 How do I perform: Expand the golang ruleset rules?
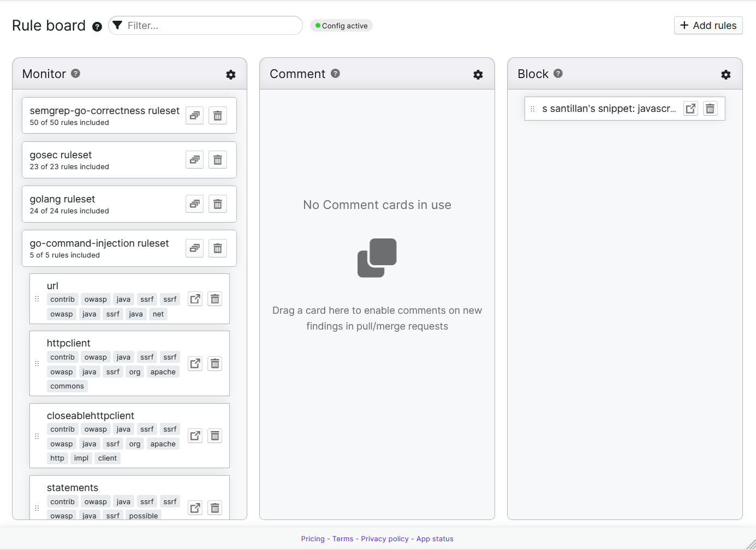[x=194, y=204]
